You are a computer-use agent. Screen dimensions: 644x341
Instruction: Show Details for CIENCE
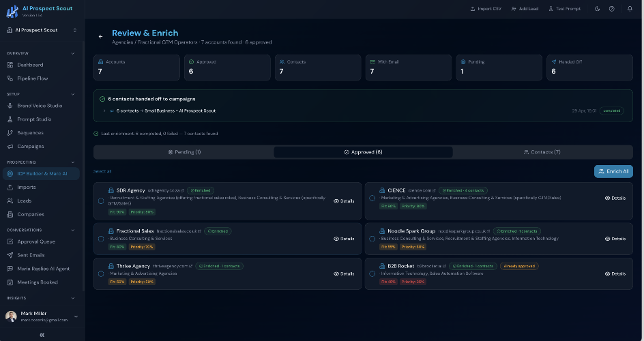pos(615,198)
